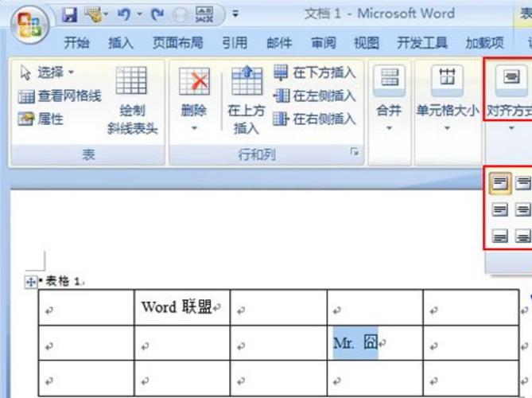
Task: Click the 单元格大小 icon
Action: [447, 80]
